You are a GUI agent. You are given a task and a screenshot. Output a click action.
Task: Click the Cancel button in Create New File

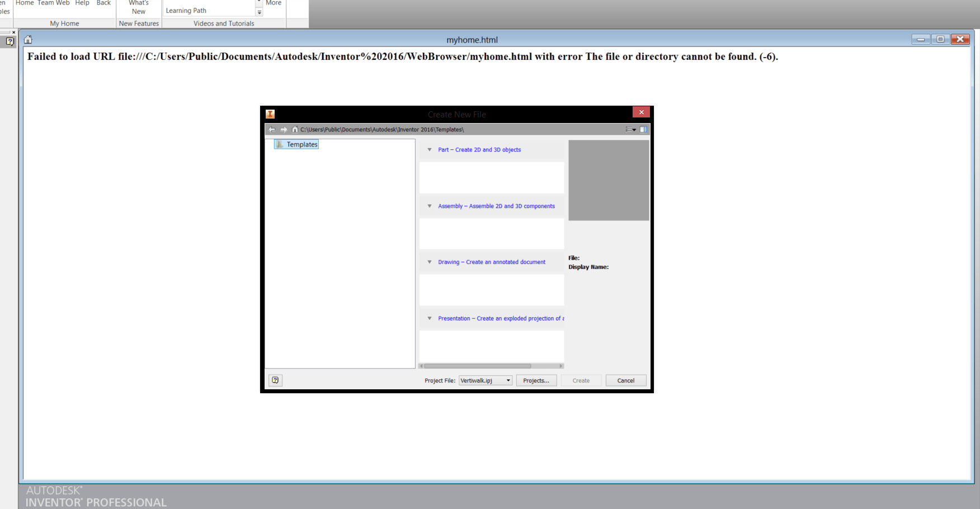point(625,380)
